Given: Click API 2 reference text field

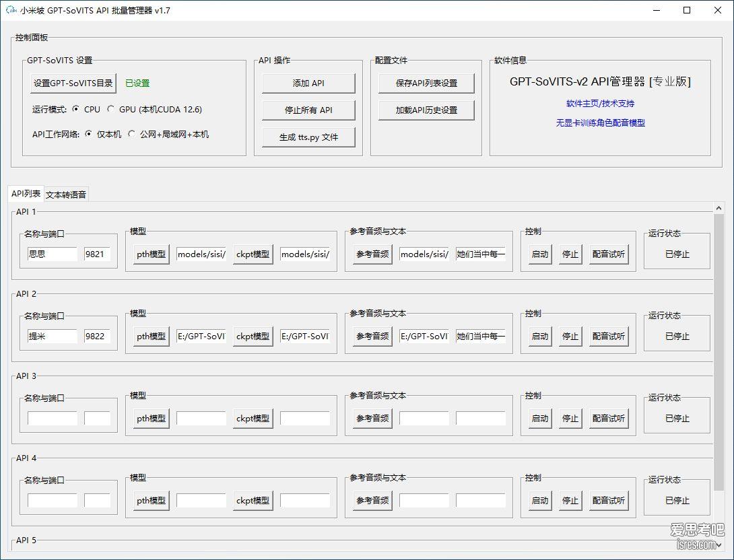Looking at the screenshot, I should (481, 336).
